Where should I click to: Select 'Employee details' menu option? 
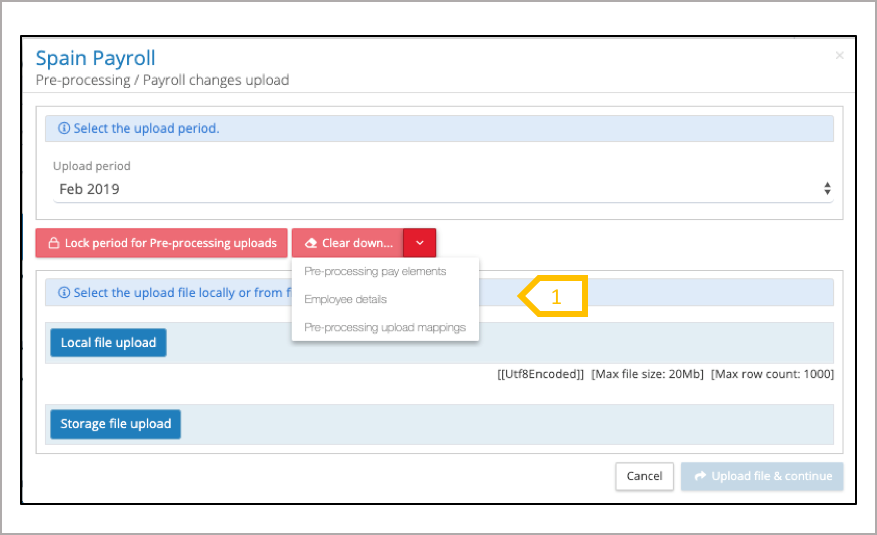click(345, 299)
